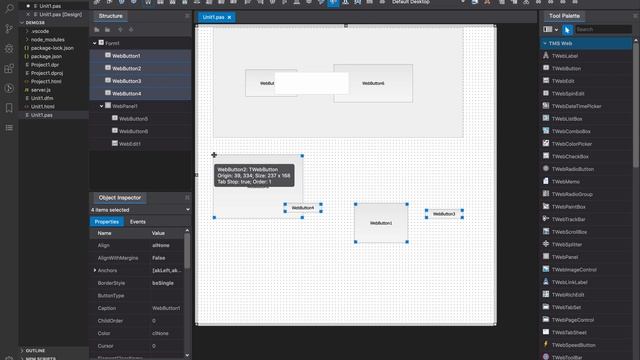Pick the TWebButton component icon
640x360 pixels.
click(x=546, y=68)
